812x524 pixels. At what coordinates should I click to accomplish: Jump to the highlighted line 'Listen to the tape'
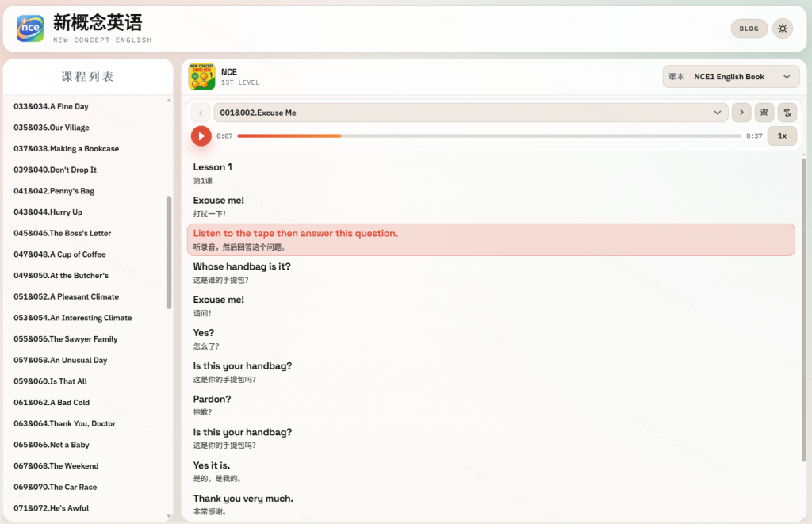(x=491, y=239)
